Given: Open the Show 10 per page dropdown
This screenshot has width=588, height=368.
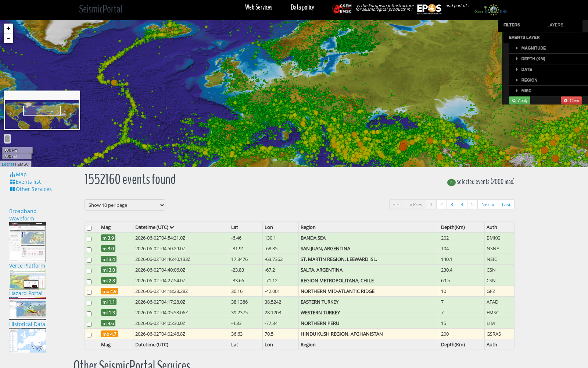Looking at the screenshot, I should pyautogui.click(x=125, y=205).
